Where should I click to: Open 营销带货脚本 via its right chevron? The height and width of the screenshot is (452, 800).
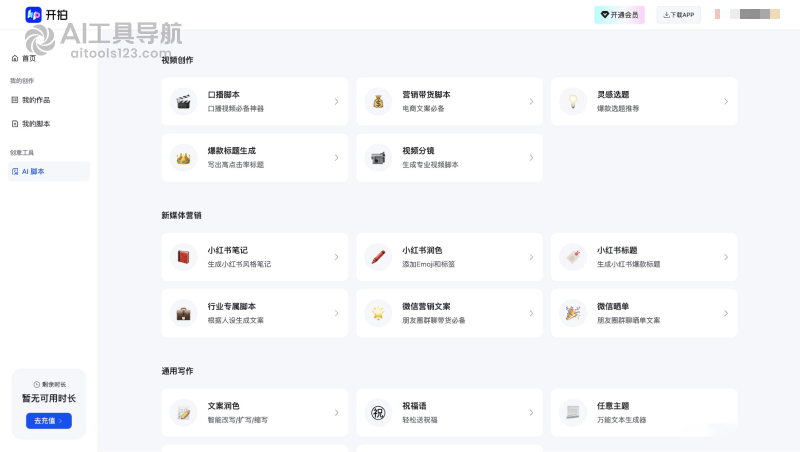point(531,102)
